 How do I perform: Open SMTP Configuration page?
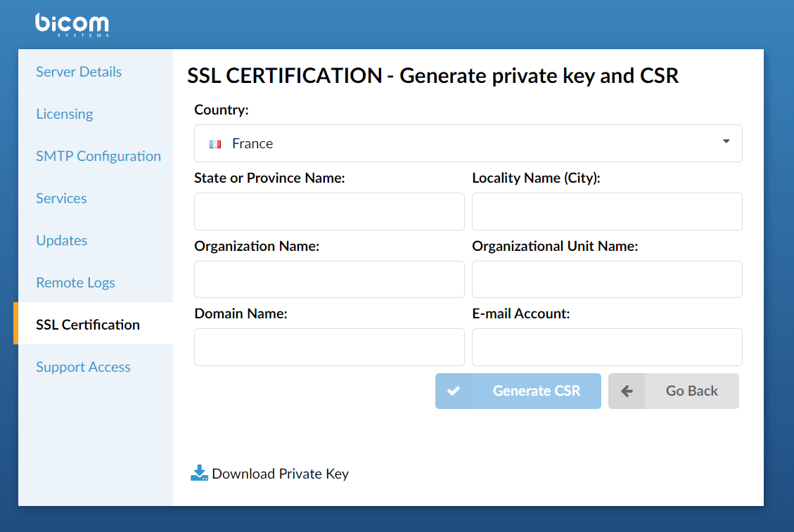click(x=98, y=156)
